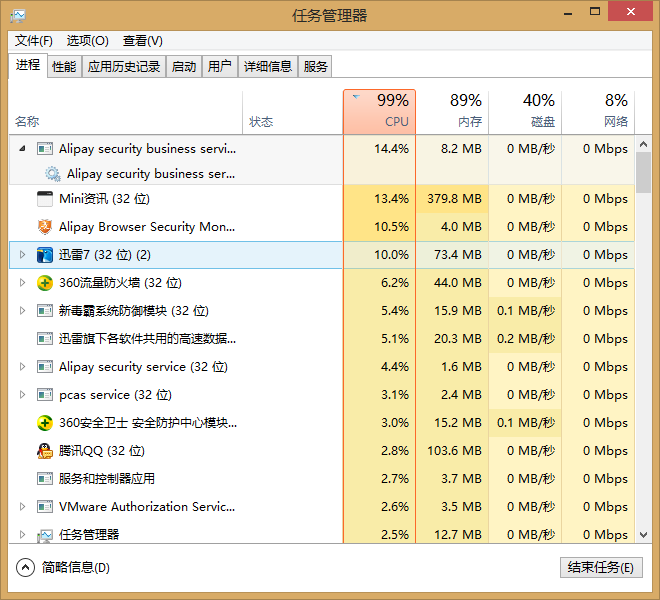Click the Mini资讯 (32 位) window icon

click(x=45, y=199)
